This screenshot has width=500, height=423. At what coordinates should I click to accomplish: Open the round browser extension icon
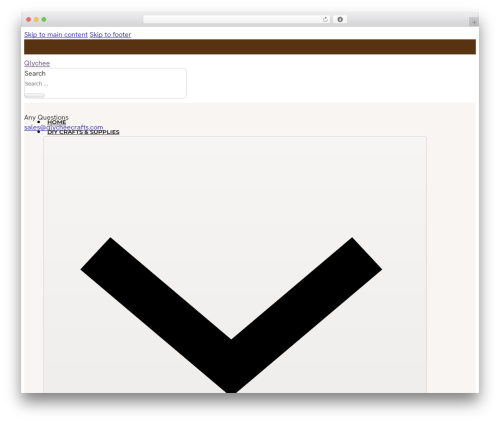click(340, 19)
